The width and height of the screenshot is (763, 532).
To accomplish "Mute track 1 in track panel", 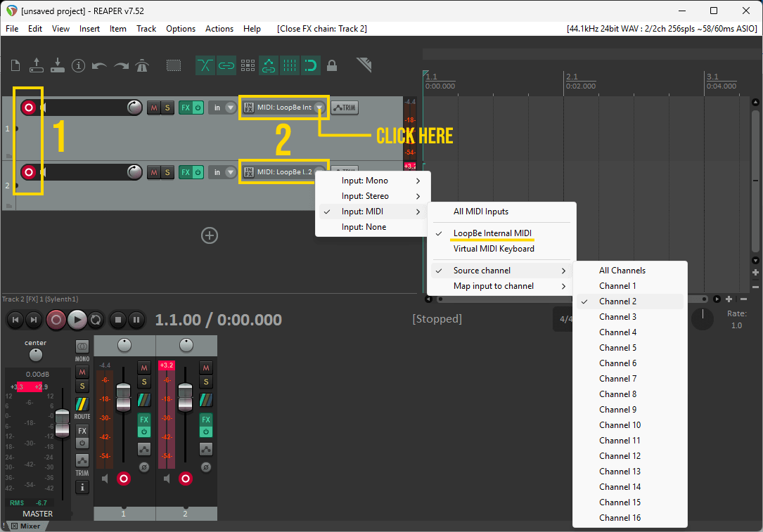I will click(x=153, y=108).
